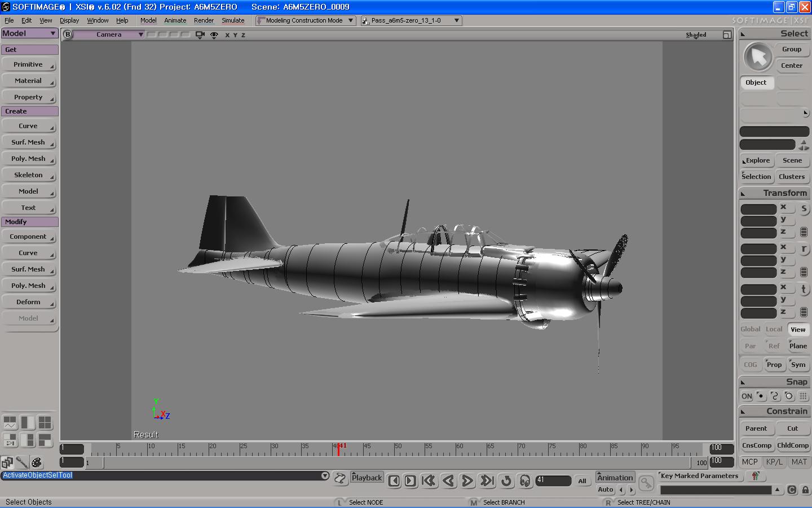Image resolution: width=812 pixels, height=508 pixels.
Task: Open the Pass_a6m5-zero pass dropdown
Action: [411, 20]
